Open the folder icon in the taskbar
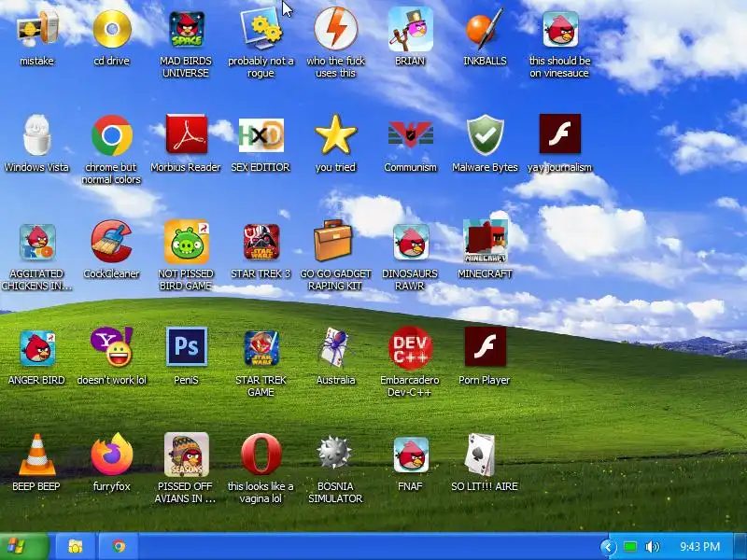This screenshot has width=747, height=560. click(x=76, y=546)
